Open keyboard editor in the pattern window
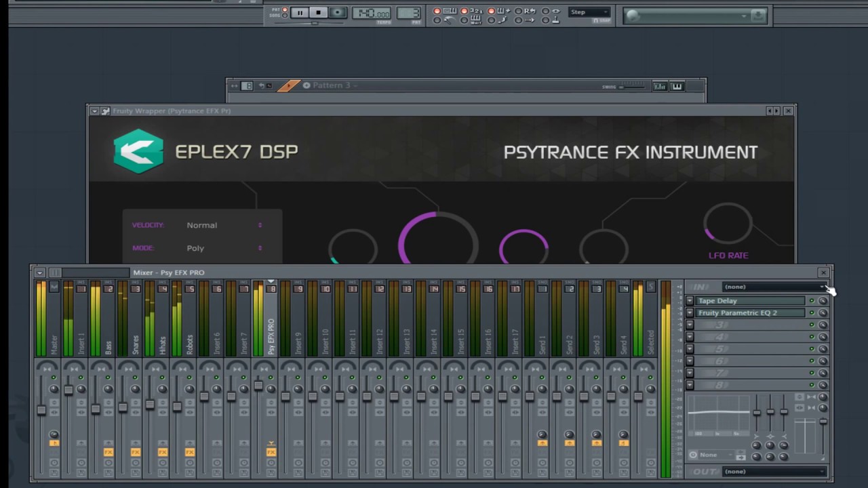Image resolution: width=868 pixels, height=488 pixels. 677,86
